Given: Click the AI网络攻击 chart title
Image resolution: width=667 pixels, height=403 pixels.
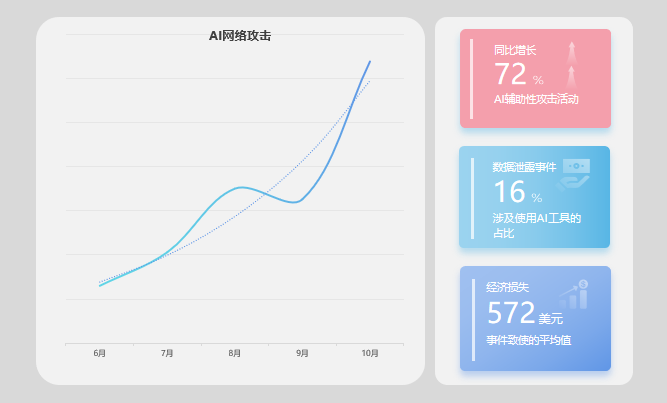Looking at the screenshot, I should (240, 36).
